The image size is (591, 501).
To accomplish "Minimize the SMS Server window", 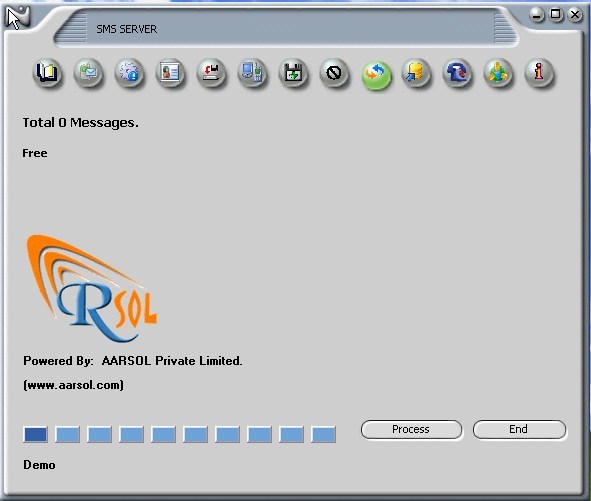I will 536,15.
